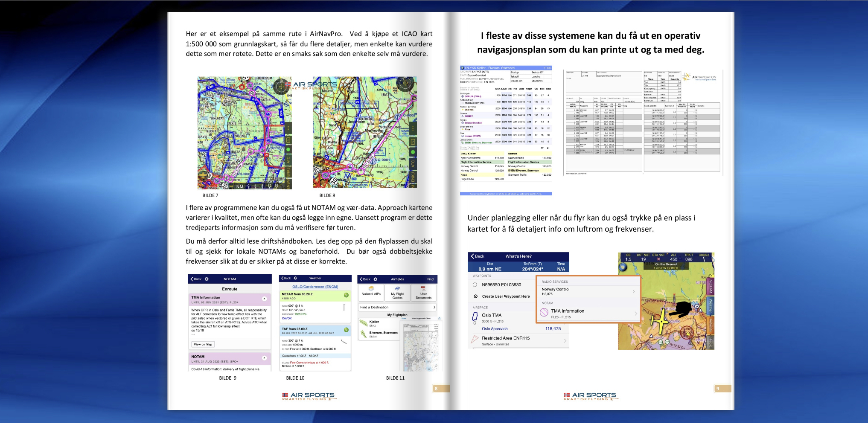
Task: Click settings gear in Airfields panel header
Action: pos(376,279)
